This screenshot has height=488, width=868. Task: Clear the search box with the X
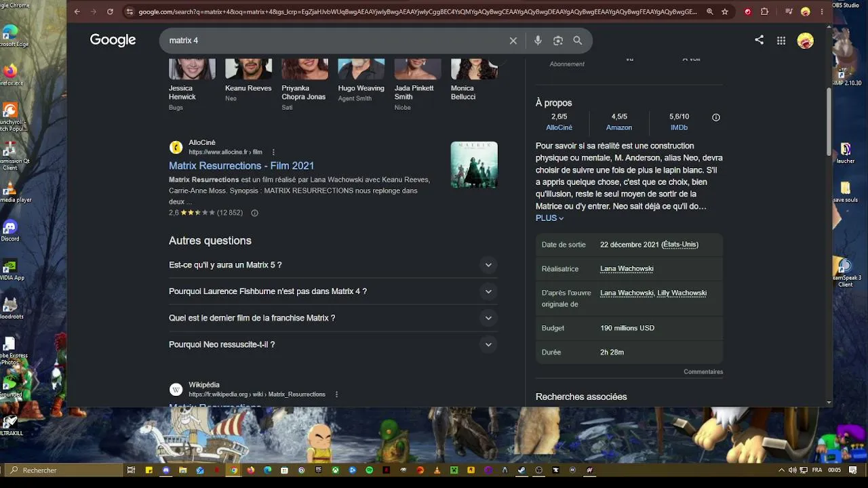click(513, 41)
